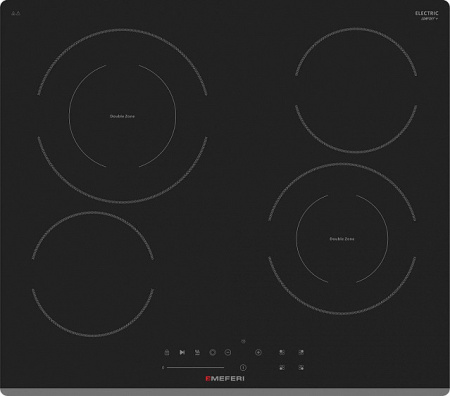Tap the small indicator above the power button
450x396 pixels.
click(243, 341)
